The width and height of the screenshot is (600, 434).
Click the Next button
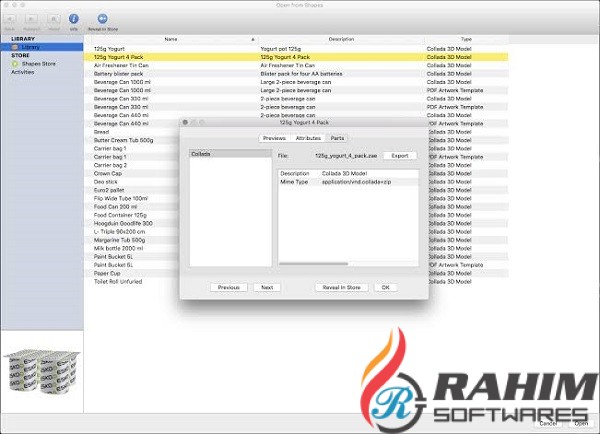click(x=267, y=287)
